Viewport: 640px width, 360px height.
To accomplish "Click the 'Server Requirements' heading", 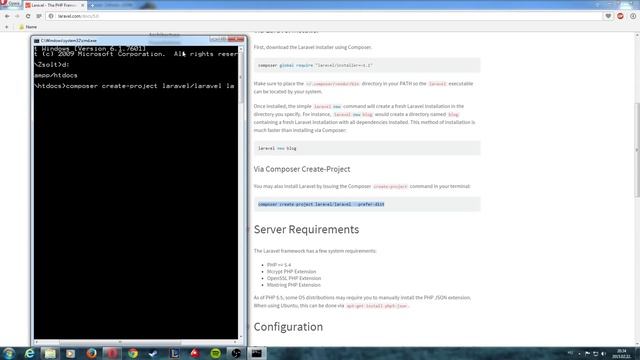I will [306, 229].
